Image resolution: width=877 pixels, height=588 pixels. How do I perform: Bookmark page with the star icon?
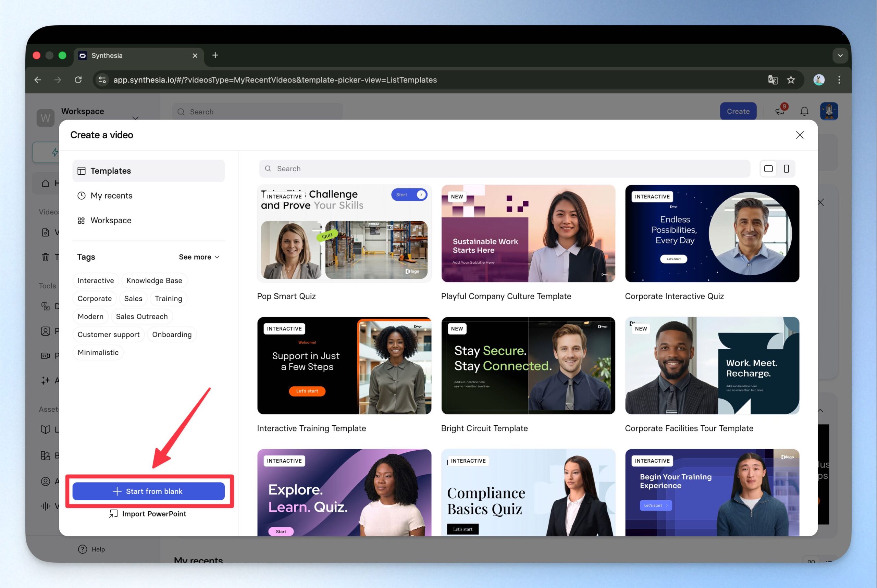791,80
